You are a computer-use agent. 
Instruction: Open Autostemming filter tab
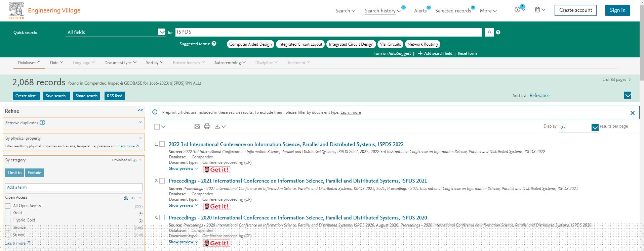(x=230, y=63)
